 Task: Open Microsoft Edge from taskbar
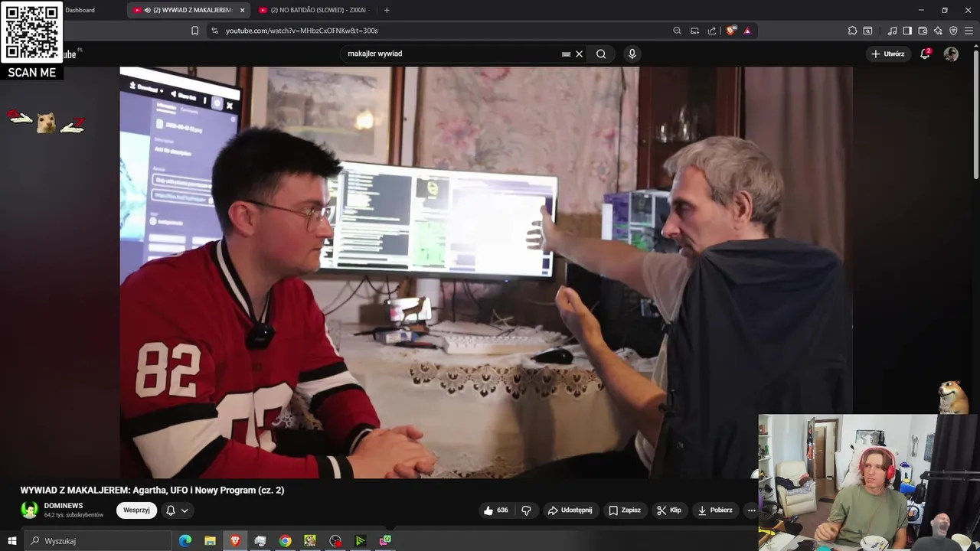click(x=185, y=541)
